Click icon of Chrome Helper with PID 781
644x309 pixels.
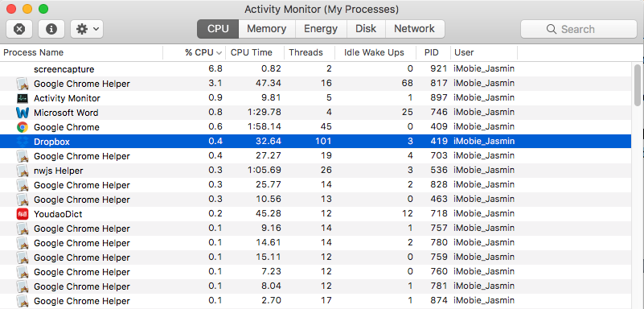23,286
